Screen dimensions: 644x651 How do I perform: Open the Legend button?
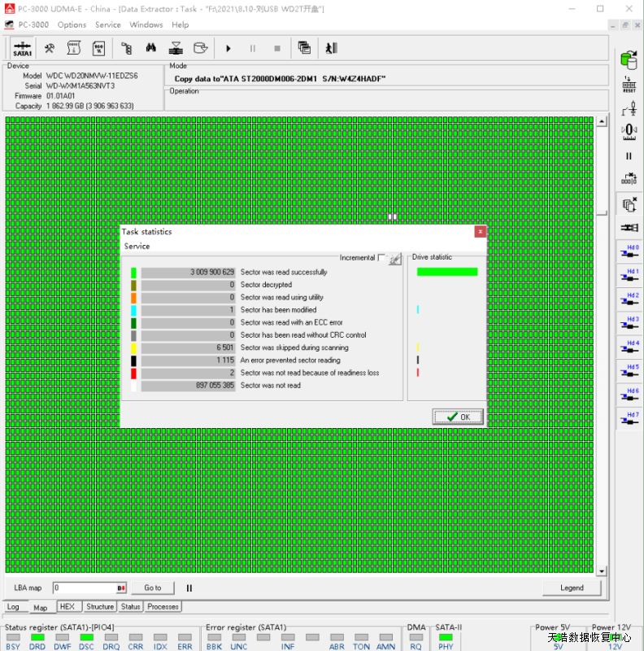pos(572,588)
